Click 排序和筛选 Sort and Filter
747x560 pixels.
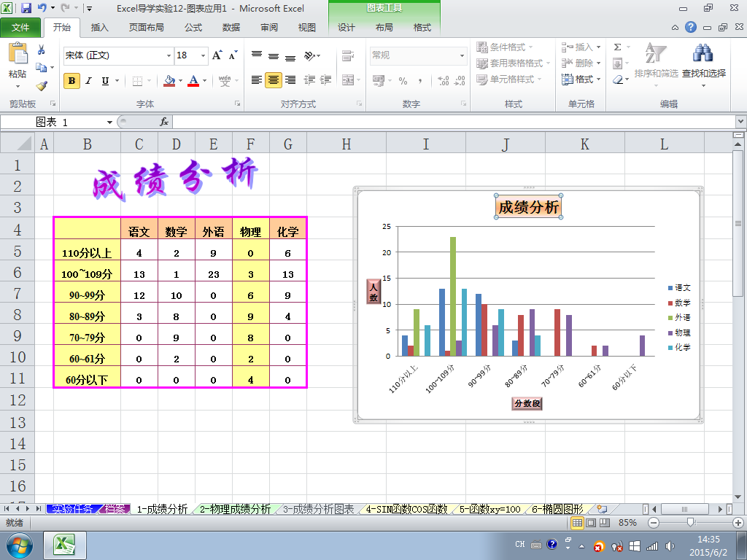point(656,64)
